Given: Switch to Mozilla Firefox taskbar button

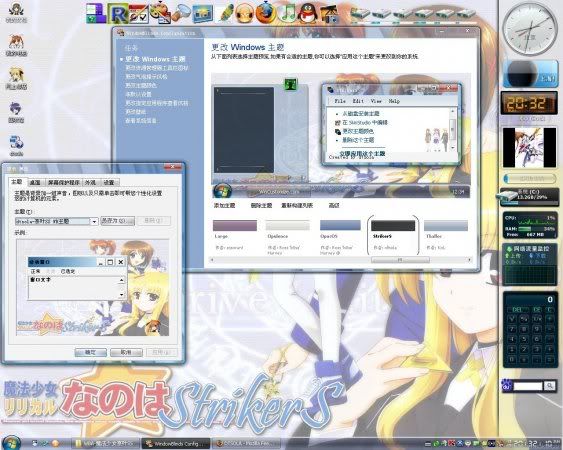Looking at the screenshot, I should [x=246, y=444].
